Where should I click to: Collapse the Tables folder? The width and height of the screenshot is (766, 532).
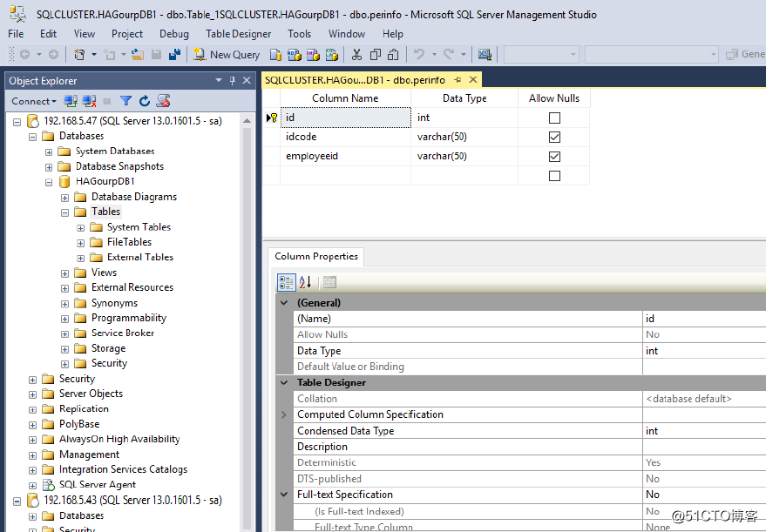click(x=64, y=212)
